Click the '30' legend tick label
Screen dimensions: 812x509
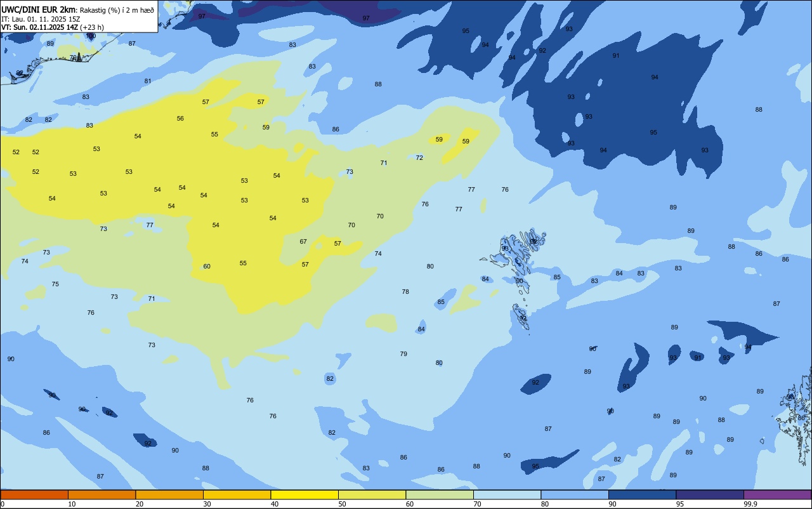pos(207,504)
